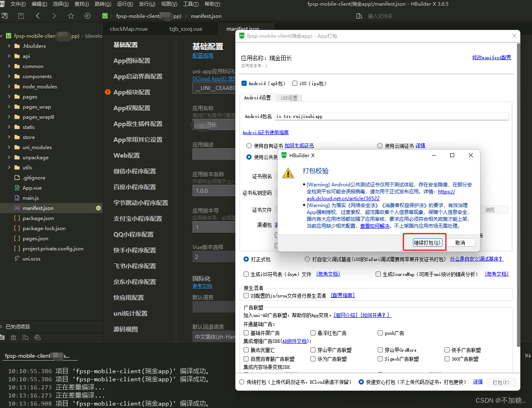532x408 pixels.
Task: Expand the unpackage folder
Action: (x=9, y=157)
